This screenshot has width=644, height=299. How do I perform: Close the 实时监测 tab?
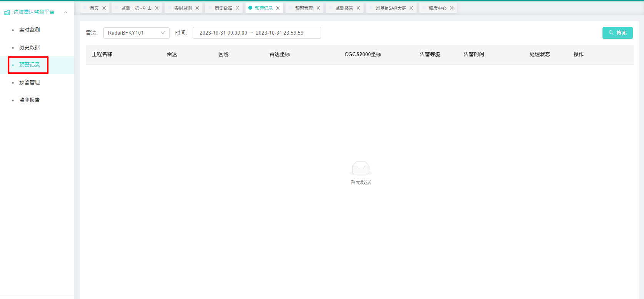click(197, 8)
